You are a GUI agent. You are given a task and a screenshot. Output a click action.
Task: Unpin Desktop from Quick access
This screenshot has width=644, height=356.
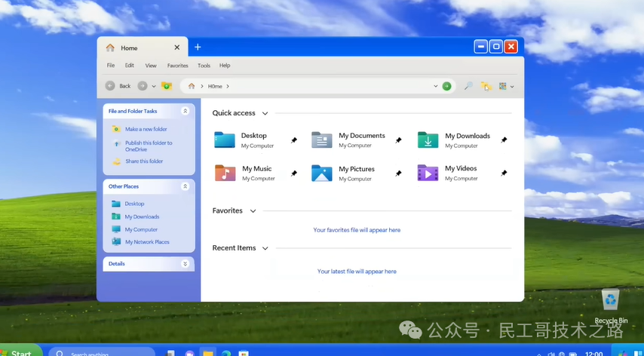point(294,140)
